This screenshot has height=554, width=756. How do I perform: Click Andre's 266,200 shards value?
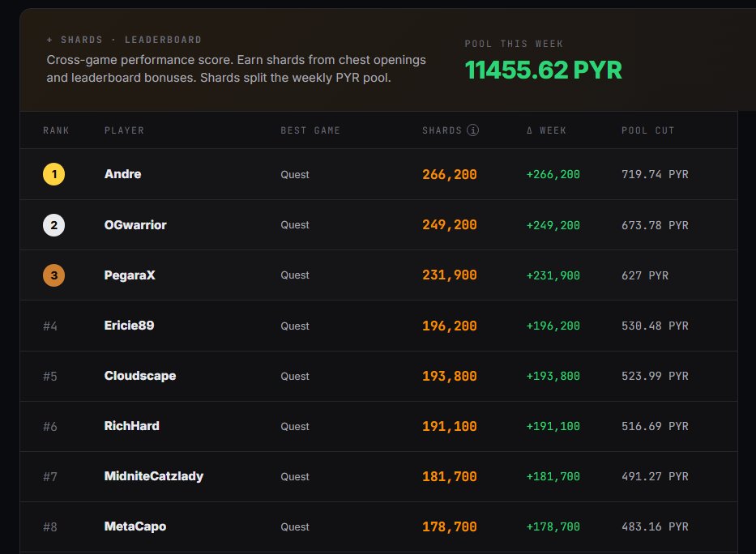coord(450,174)
